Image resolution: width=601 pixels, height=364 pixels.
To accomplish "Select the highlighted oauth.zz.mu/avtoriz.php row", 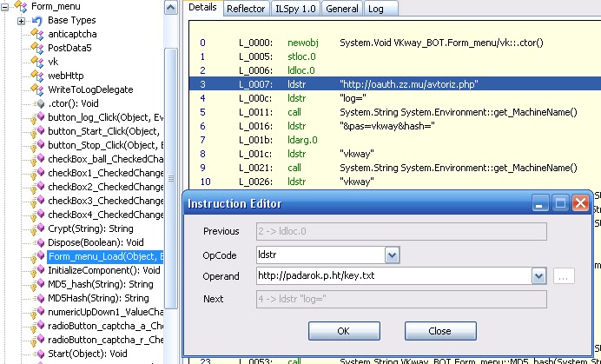I will pos(395,84).
